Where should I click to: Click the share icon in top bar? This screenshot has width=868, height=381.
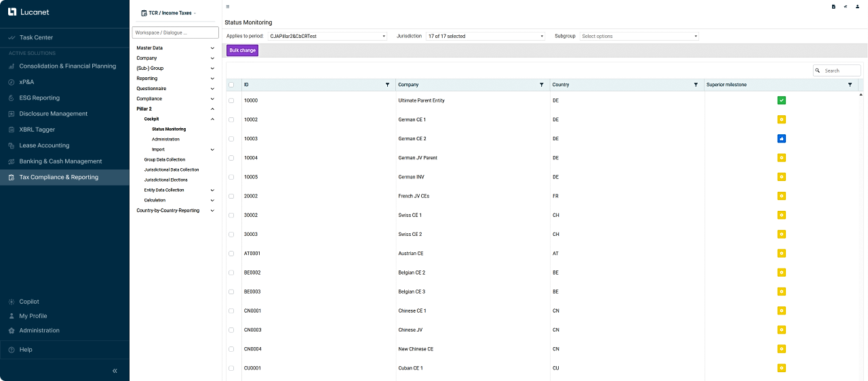tap(846, 7)
